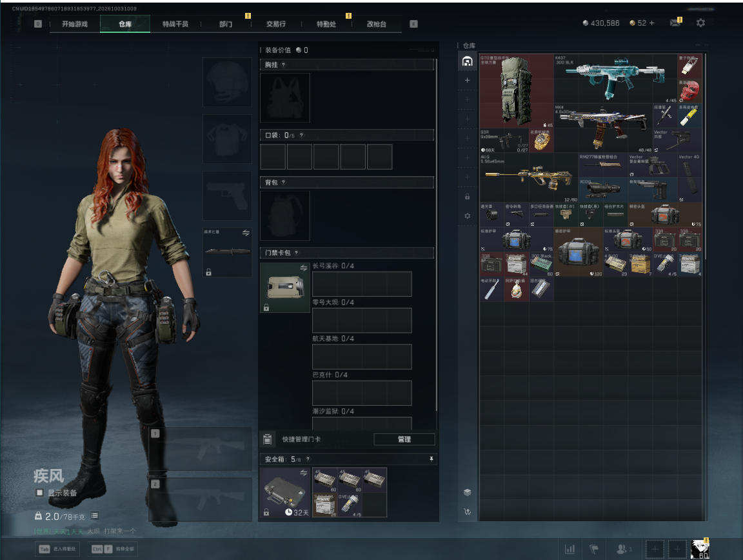Select the green GTI backpack in stash

pyautogui.click(x=517, y=90)
